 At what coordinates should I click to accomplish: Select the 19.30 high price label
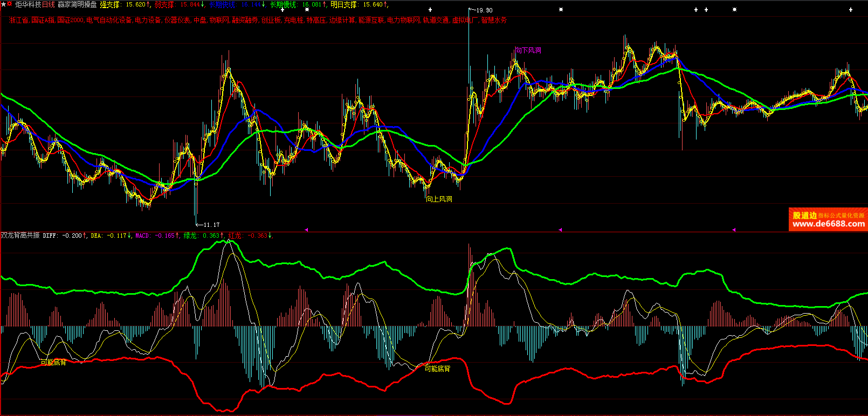pos(484,10)
